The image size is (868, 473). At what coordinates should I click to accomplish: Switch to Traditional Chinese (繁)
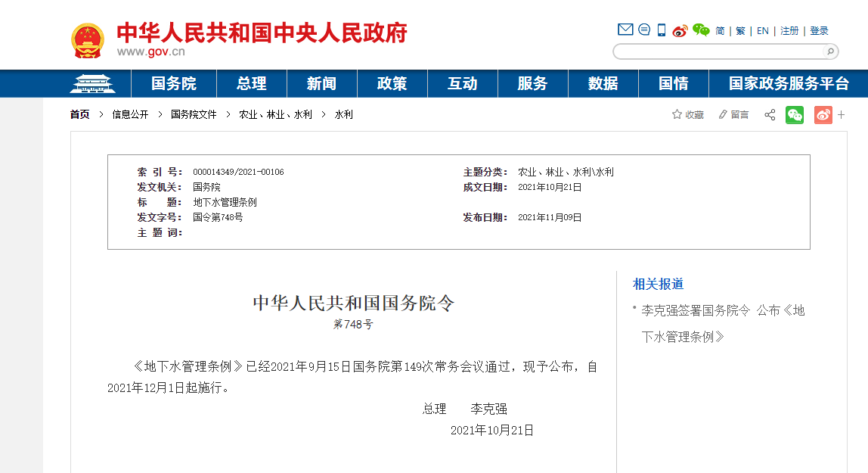(740, 31)
